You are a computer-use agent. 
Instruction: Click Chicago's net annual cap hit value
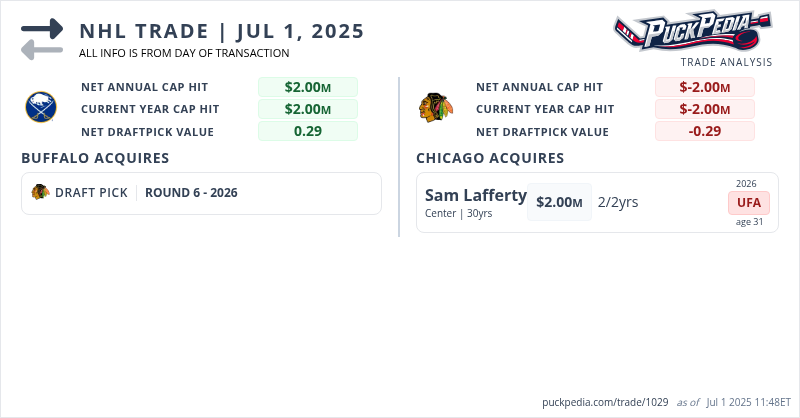tap(704, 87)
